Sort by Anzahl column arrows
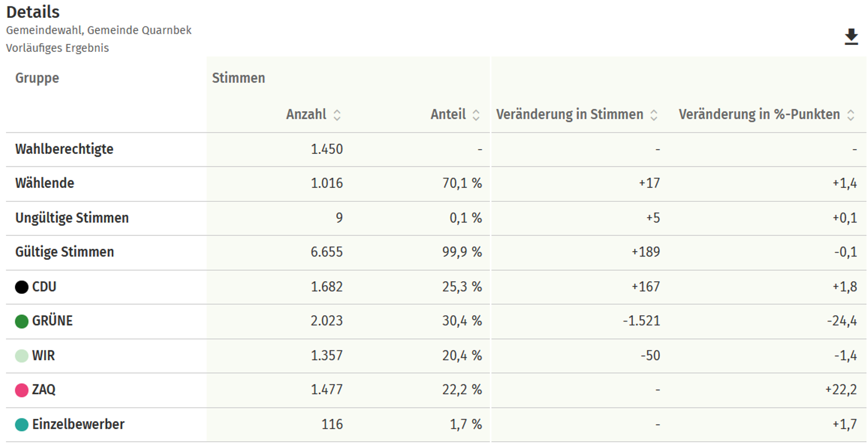 point(337,114)
